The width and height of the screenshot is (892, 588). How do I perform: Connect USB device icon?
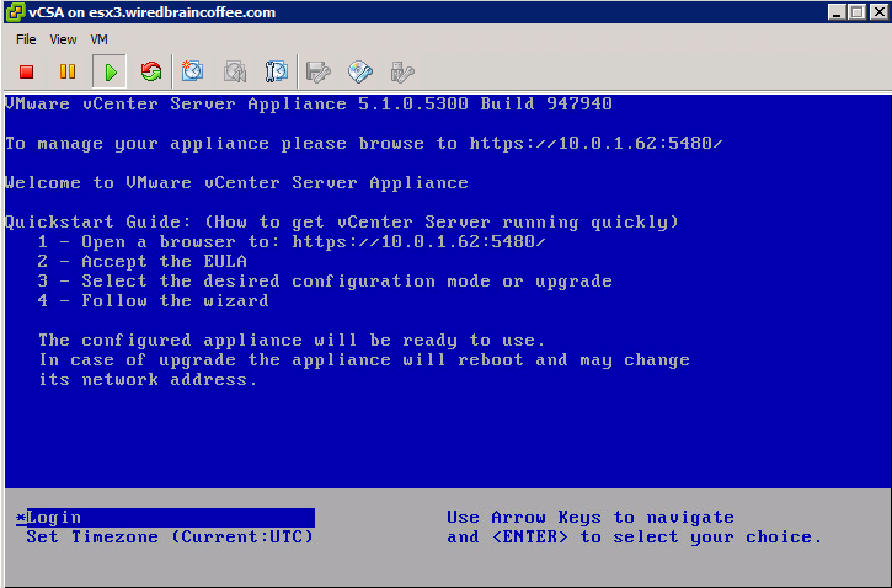tap(402, 72)
